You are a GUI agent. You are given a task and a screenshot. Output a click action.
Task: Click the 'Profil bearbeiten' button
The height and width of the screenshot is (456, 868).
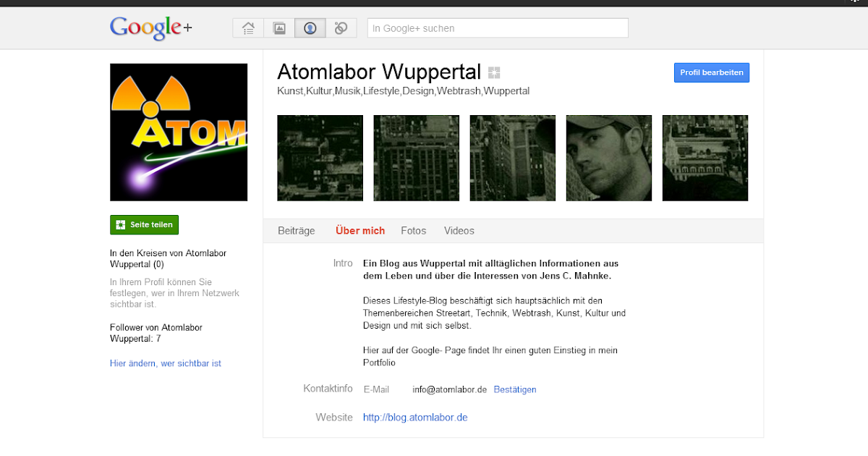point(712,72)
